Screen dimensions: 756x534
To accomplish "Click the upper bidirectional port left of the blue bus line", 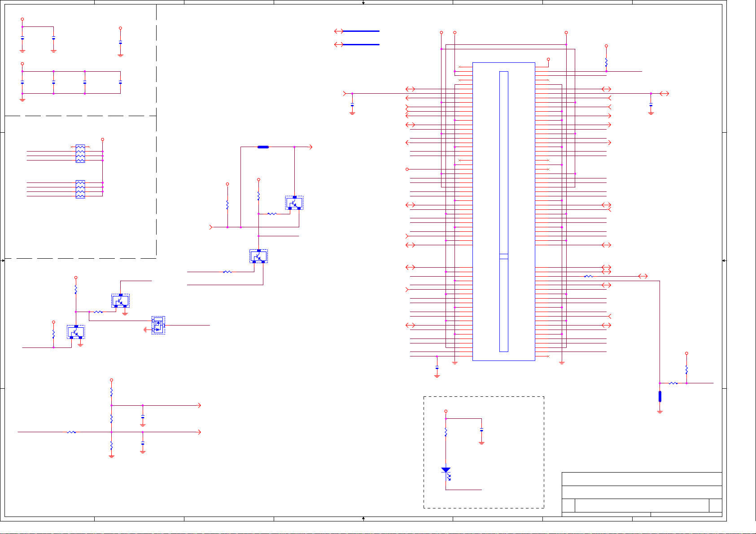I will tap(339, 31).
